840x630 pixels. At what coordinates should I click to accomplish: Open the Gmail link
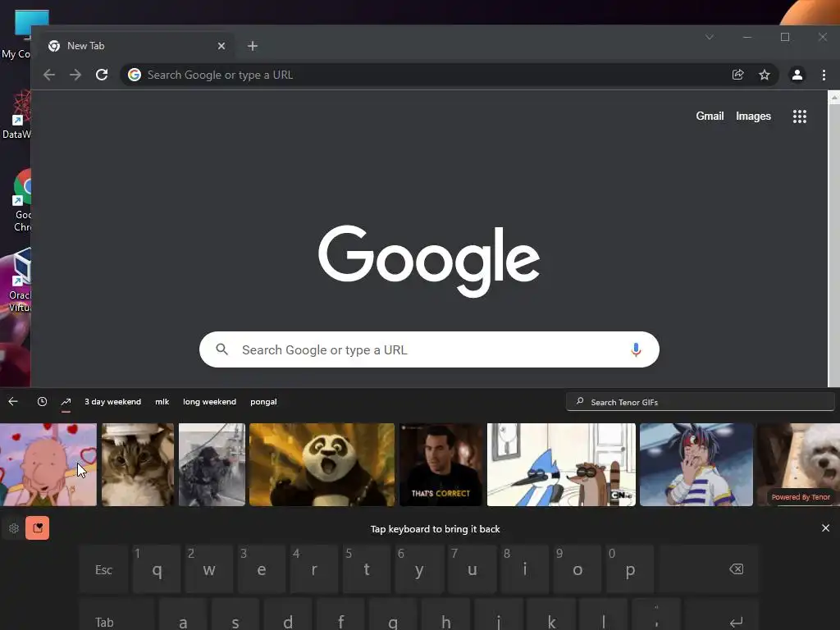pos(710,116)
